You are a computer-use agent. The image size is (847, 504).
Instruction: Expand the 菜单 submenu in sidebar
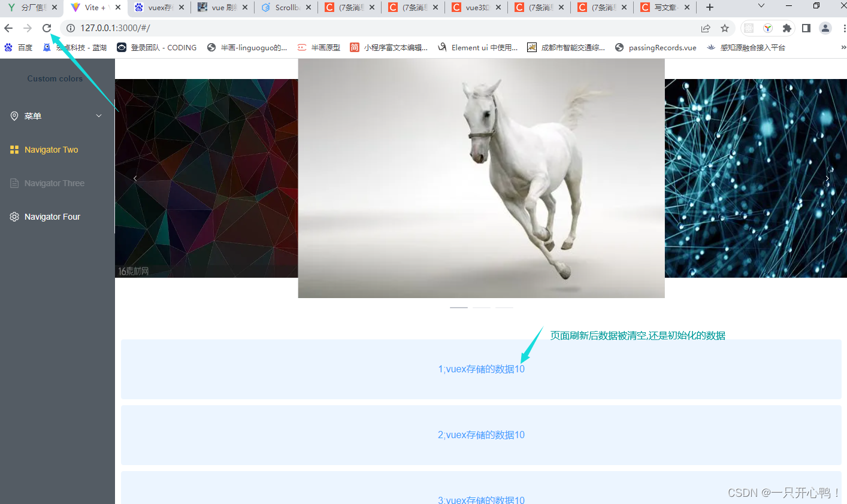[x=58, y=116]
